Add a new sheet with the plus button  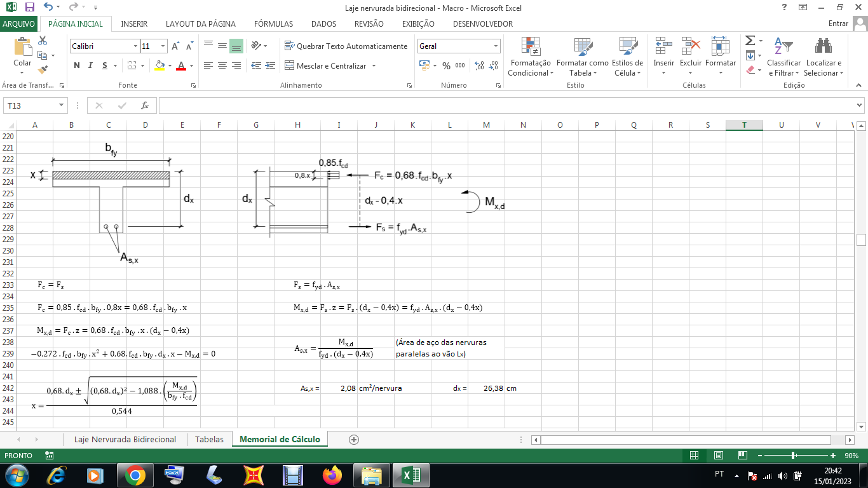coord(354,439)
